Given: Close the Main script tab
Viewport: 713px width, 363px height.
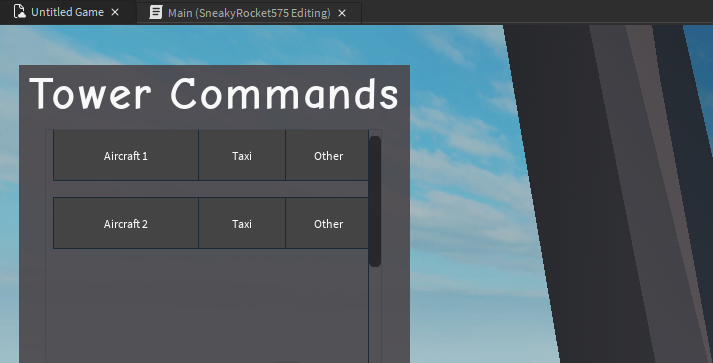Looking at the screenshot, I should pos(342,13).
